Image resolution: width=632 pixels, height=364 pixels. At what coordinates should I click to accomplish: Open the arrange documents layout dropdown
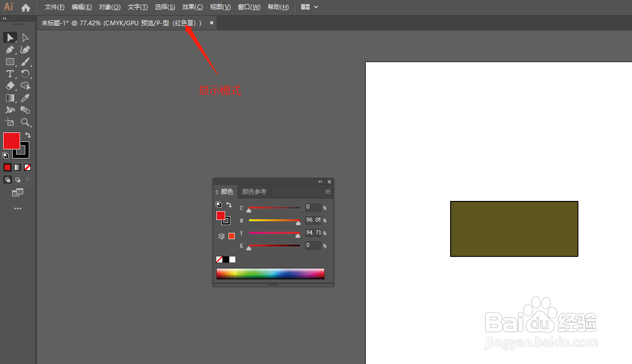point(310,7)
